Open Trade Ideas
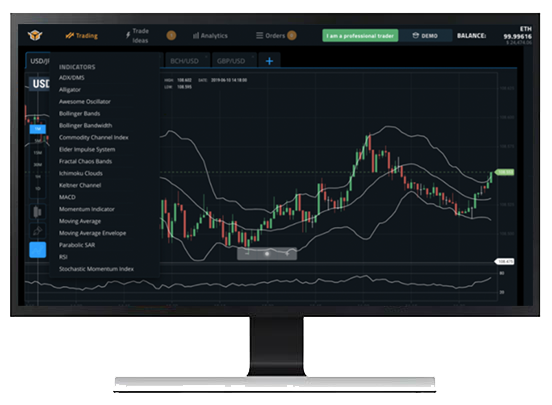The image size is (552, 405). [137, 36]
